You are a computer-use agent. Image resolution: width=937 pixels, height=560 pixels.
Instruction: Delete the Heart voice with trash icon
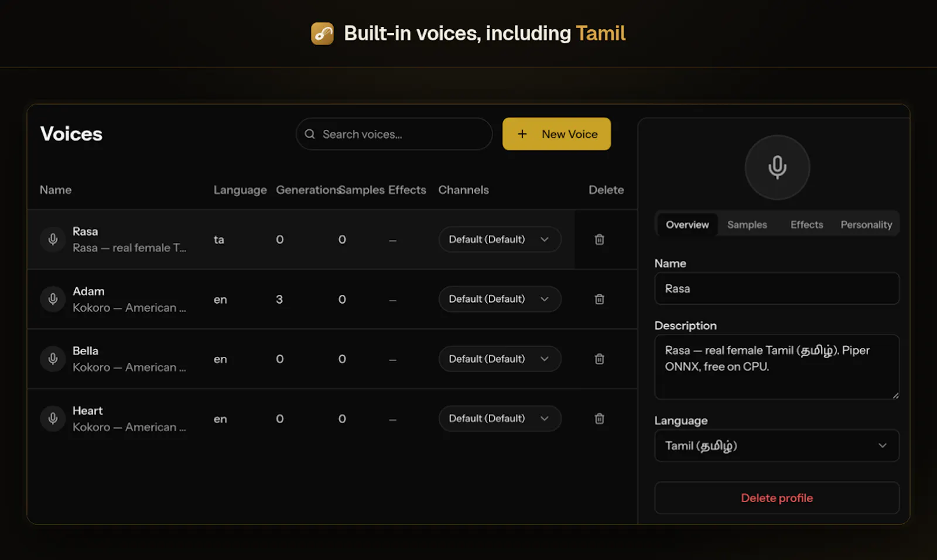(599, 418)
